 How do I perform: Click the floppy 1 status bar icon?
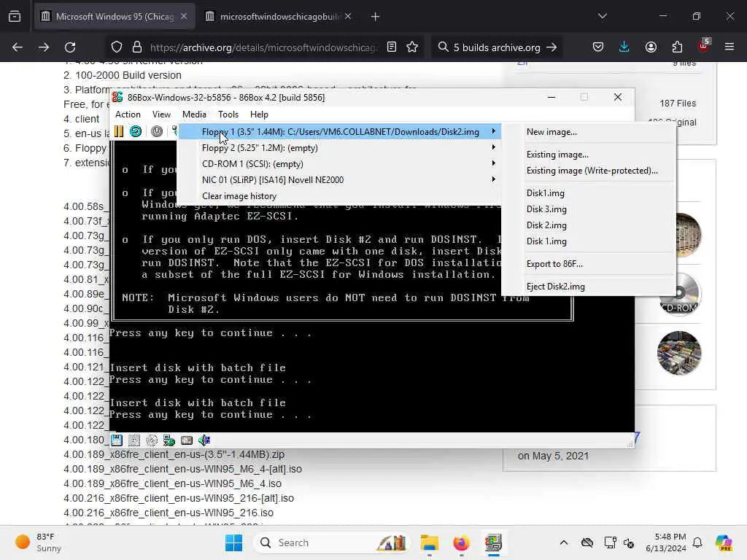pyautogui.click(x=117, y=440)
